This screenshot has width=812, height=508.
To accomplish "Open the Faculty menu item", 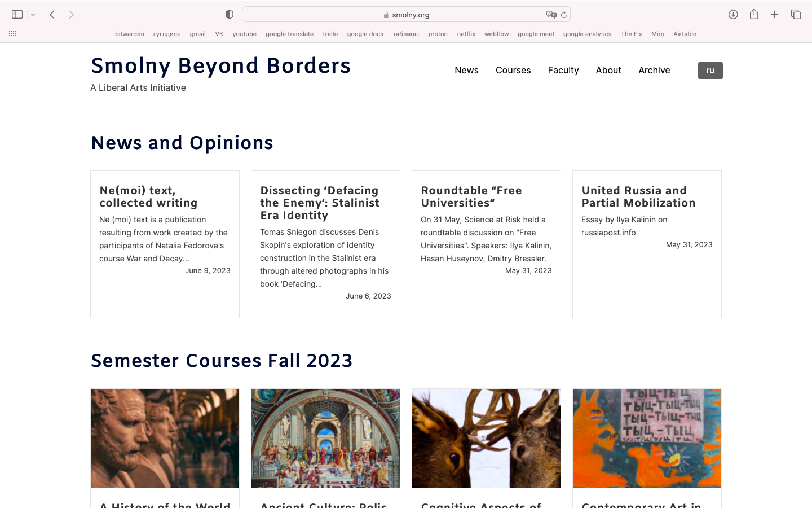I will pyautogui.click(x=563, y=71).
